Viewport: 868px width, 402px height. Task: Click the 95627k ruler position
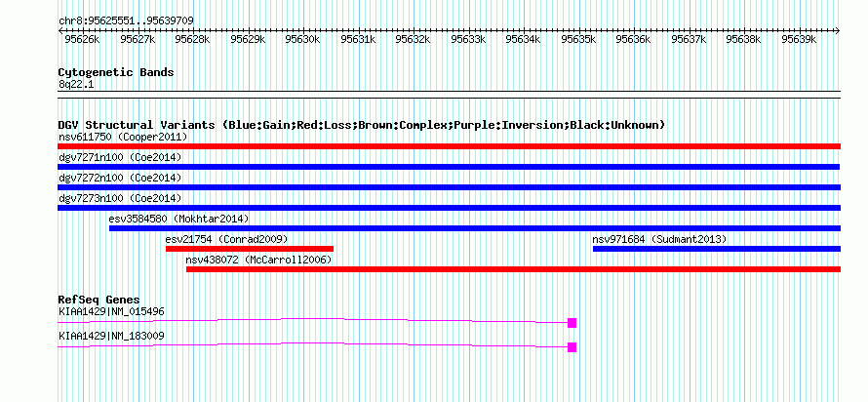click(x=138, y=39)
